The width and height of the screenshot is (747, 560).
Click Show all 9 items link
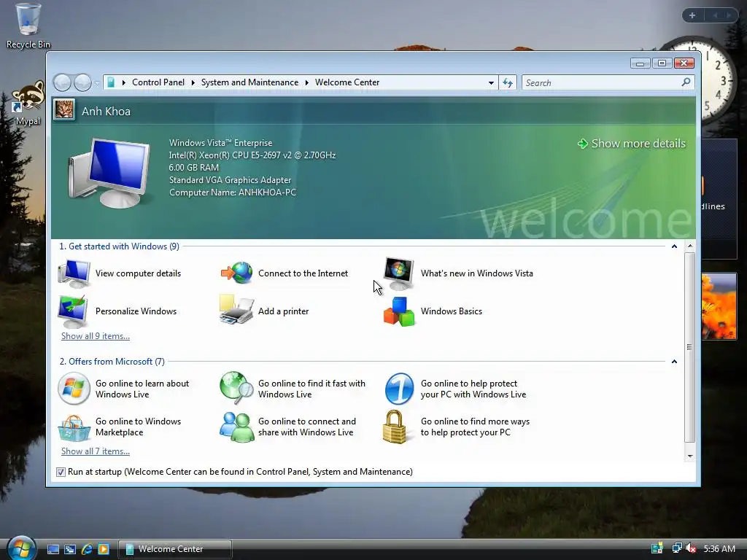[x=96, y=335]
